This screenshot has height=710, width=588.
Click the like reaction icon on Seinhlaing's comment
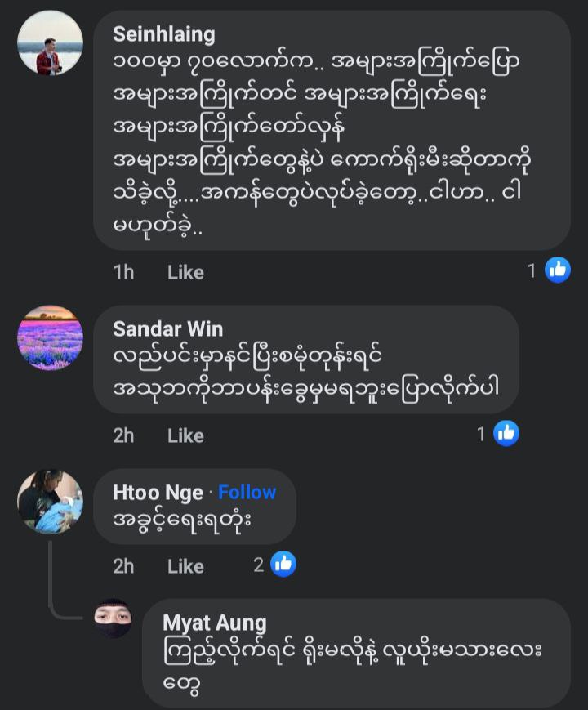click(x=558, y=270)
